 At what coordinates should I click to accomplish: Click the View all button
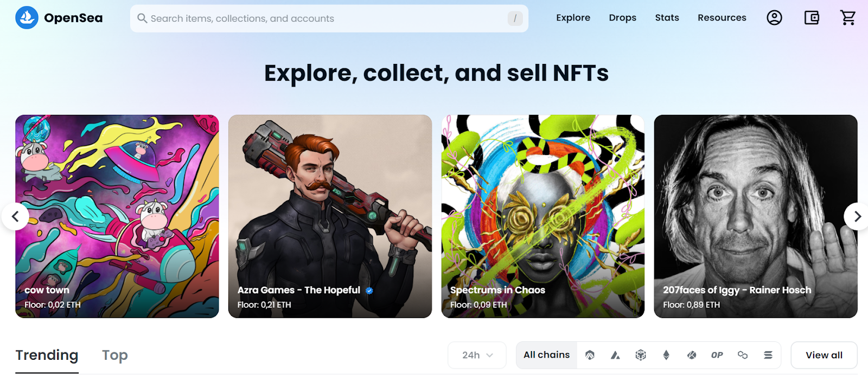(823, 355)
